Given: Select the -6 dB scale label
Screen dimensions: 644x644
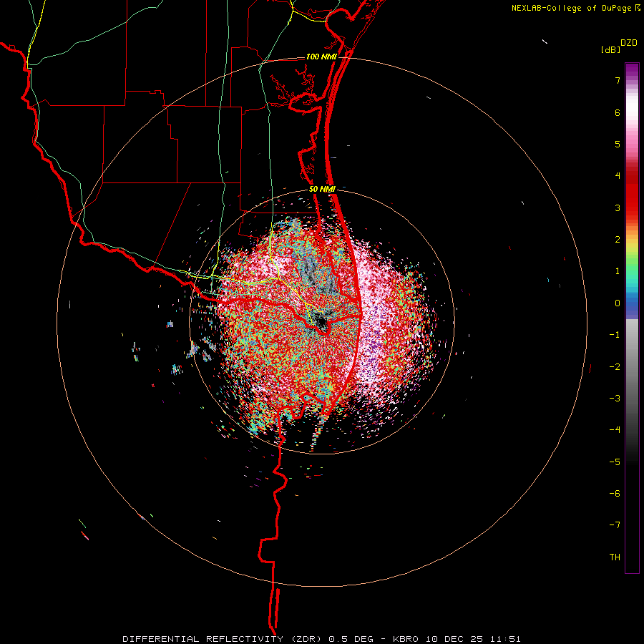Looking at the screenshot, I should (x=615, y=493).
